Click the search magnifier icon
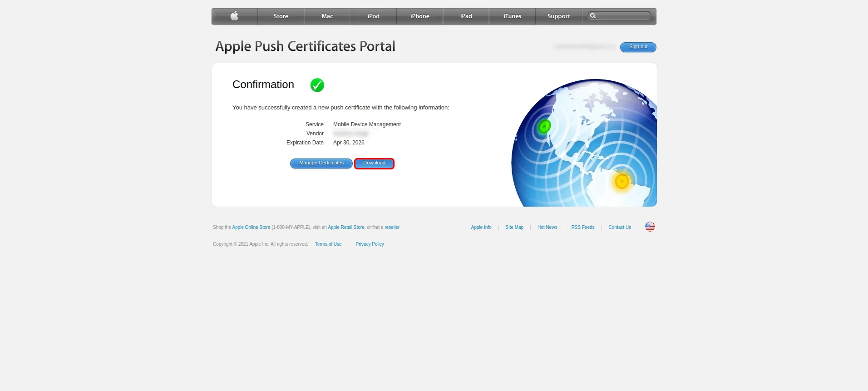The image size is (868, 391). [x=592, y=16]
